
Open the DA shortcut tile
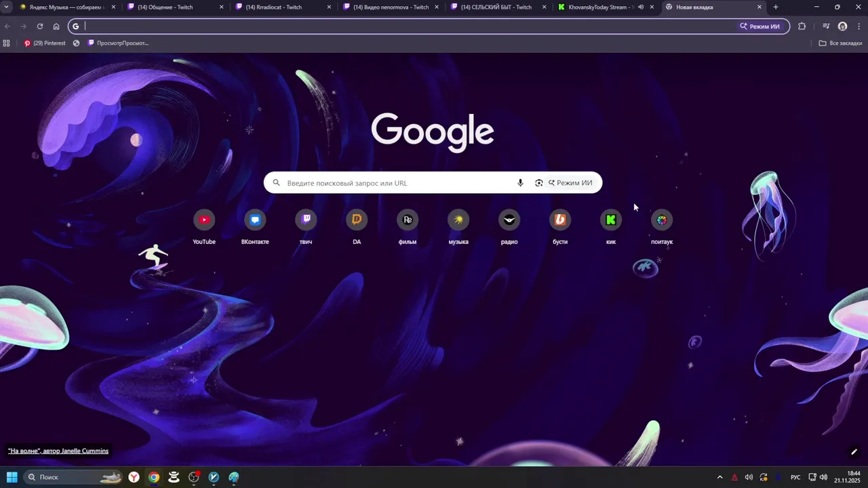point(357,227)
